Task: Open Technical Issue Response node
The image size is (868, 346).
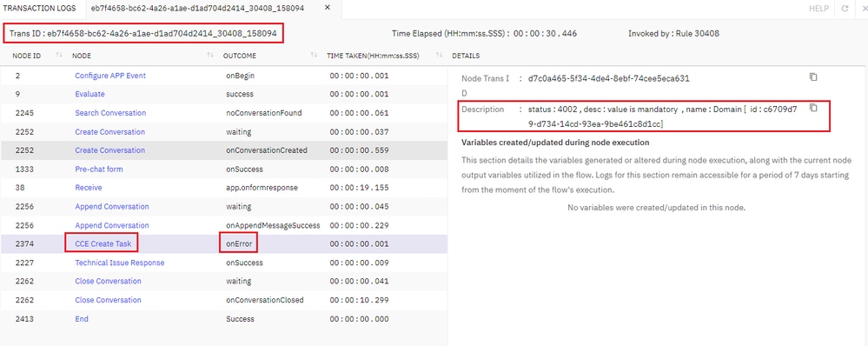Action: coord(120,263)
